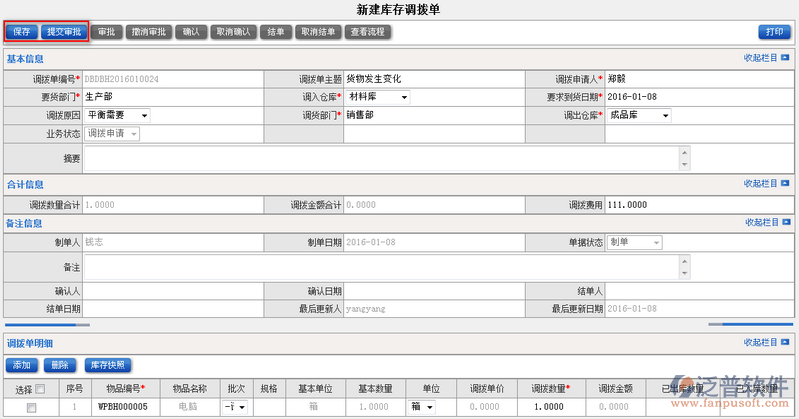Screen dimensions: 799x419
Task: Click the 调拨费用 input field showing 111.0000
Action: [x=697, y=205]
